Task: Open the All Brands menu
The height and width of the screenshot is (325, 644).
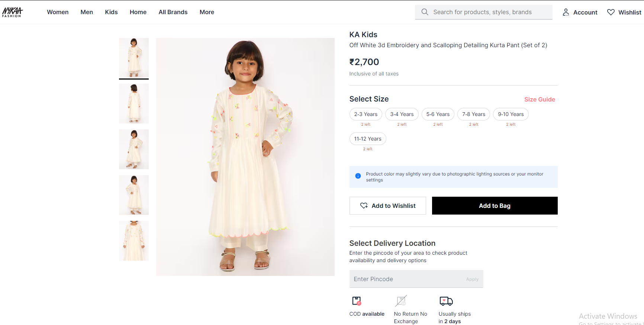Action: (173, 12)
